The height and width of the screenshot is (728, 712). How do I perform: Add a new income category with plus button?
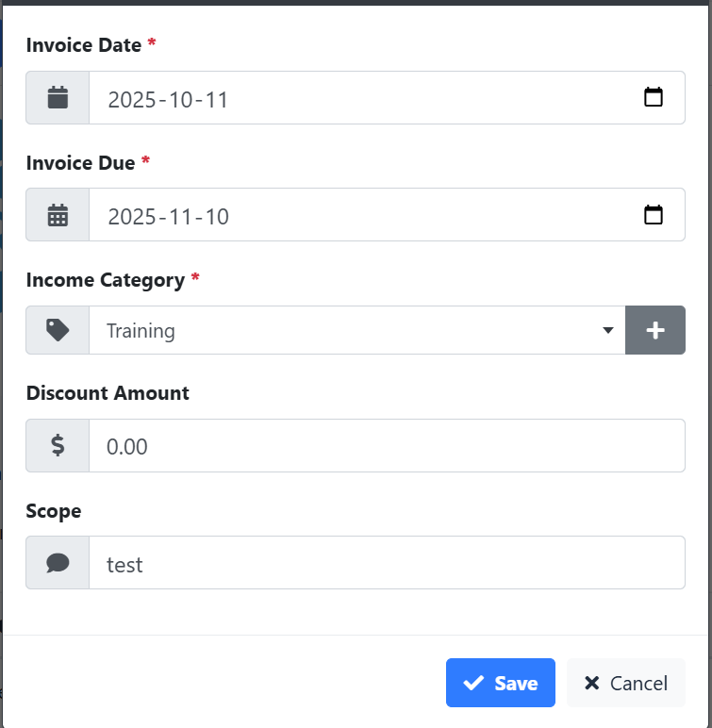click(x=655, y=330)
